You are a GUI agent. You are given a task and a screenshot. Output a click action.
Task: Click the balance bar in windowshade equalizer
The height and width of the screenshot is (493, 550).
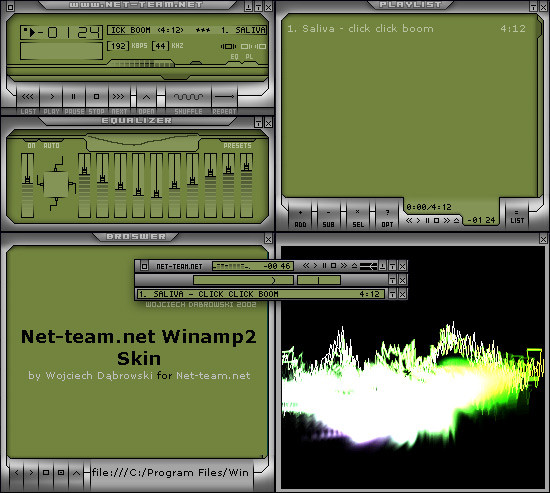tap(319, 280)
